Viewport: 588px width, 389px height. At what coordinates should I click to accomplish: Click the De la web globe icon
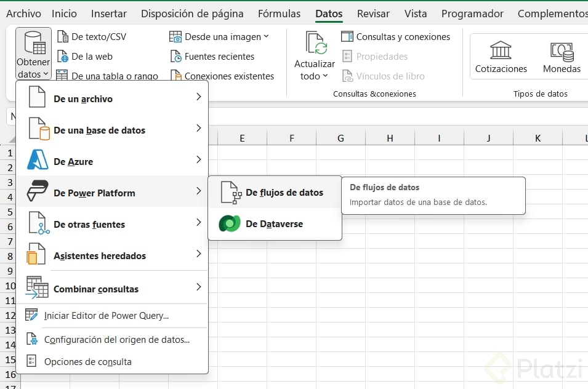point(62,57)
